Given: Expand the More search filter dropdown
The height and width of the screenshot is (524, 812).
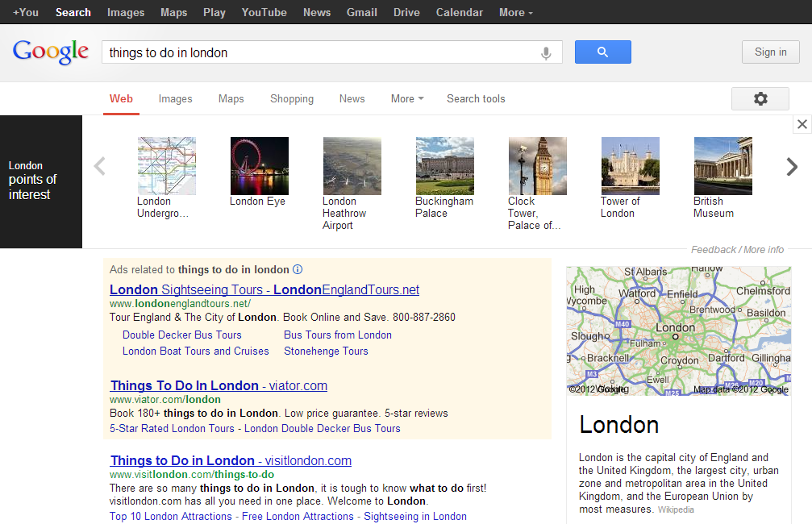Looking at the screenshot, I should tap(407, 98).
